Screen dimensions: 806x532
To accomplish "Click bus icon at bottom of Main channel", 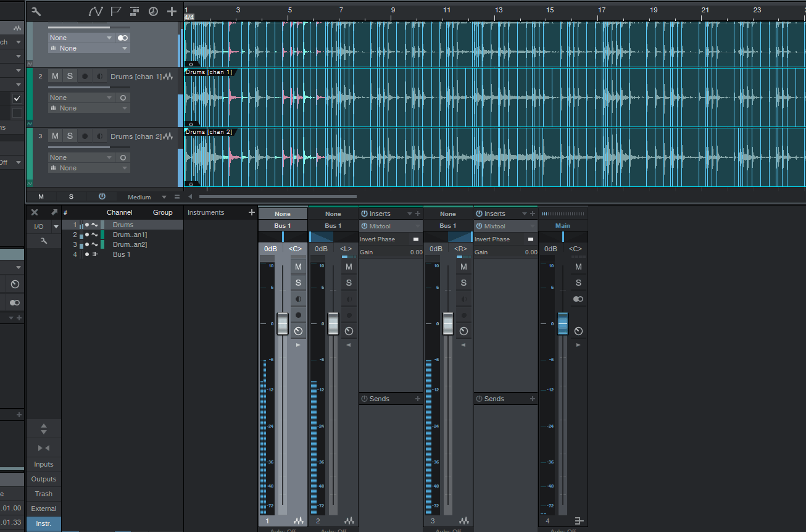I will coord(580,521).
